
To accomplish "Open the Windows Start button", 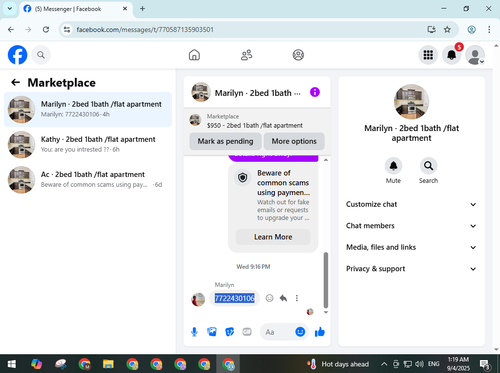I will coord(12,364).
